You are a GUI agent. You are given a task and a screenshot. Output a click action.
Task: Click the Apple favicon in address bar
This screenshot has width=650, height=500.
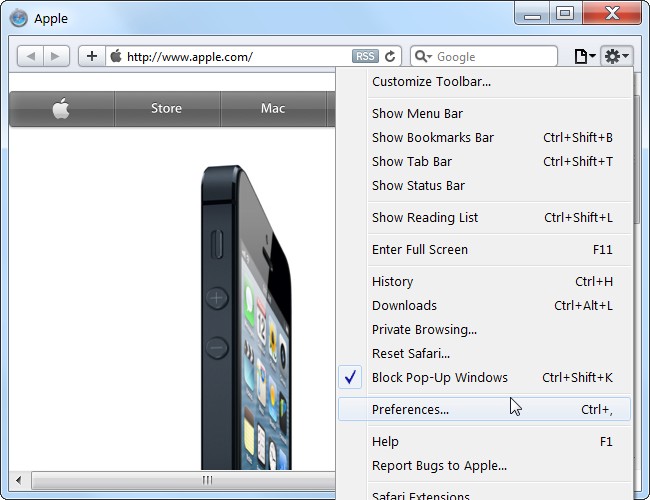pos(116,56)
